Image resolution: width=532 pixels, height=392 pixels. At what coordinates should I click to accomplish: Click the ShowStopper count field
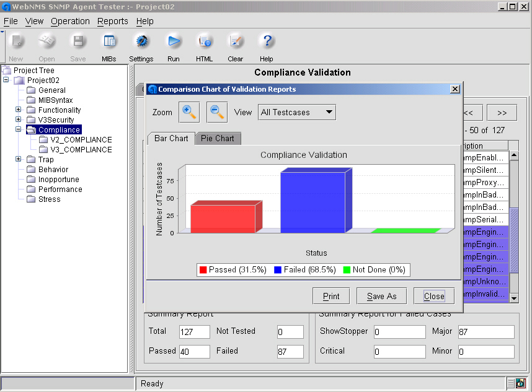(x=400, y=332)
